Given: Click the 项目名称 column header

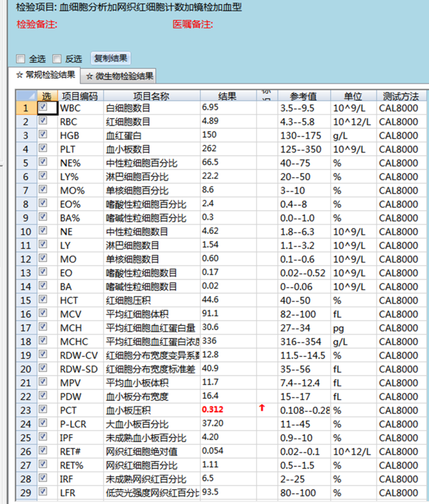Looking at the screenshot, I should (151, 96).
